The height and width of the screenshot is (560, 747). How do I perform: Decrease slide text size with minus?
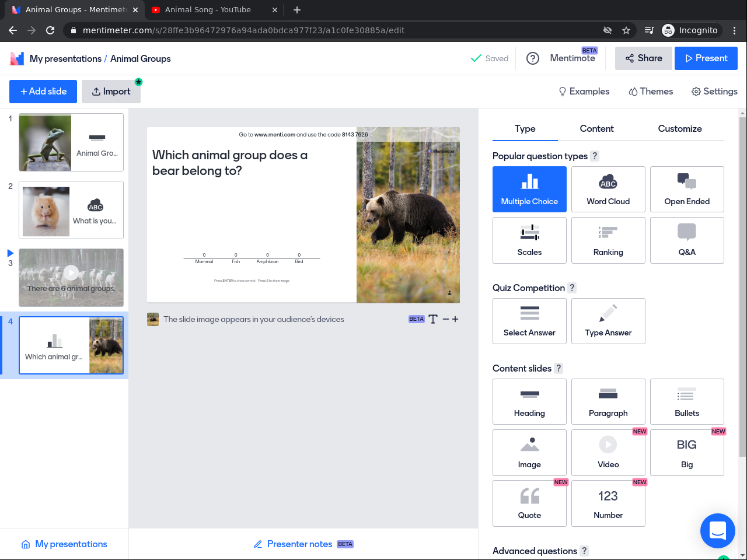pos(446,319)
